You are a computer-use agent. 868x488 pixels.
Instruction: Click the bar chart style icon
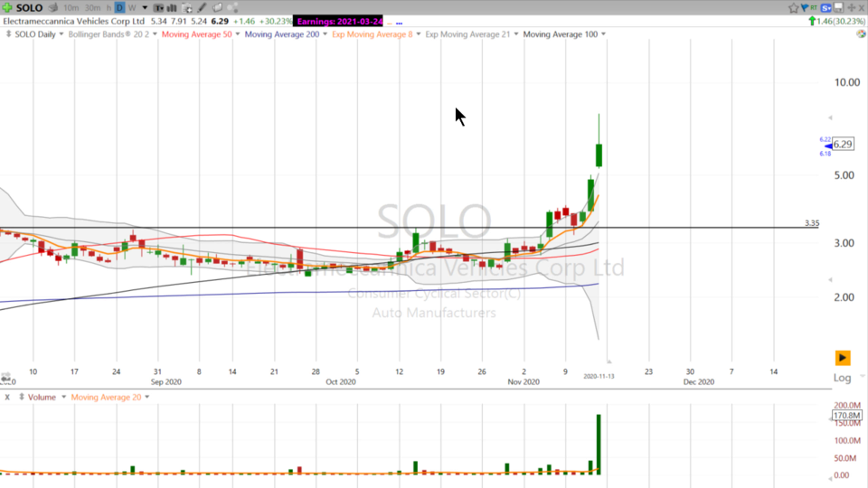[172, 8]
